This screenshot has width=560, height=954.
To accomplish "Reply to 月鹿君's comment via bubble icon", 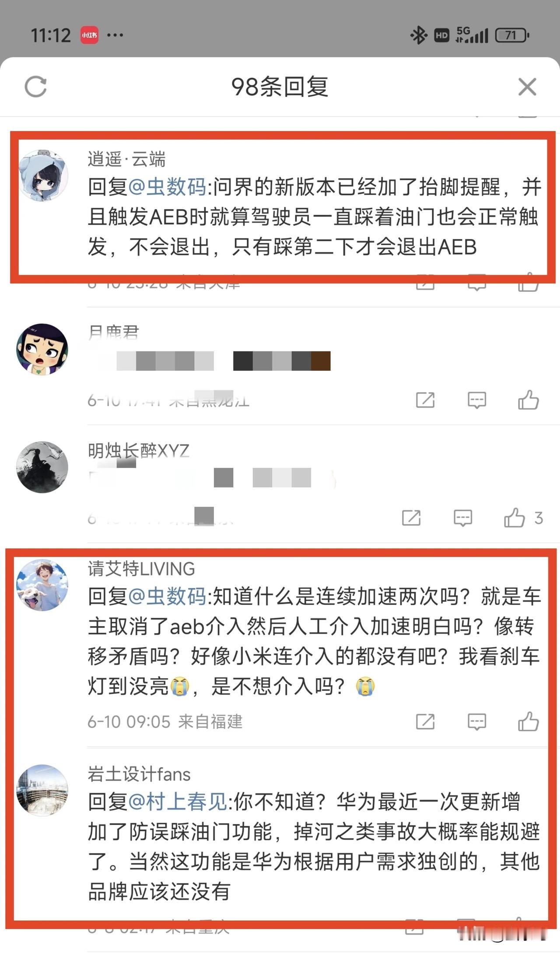I will click(476, 400).
